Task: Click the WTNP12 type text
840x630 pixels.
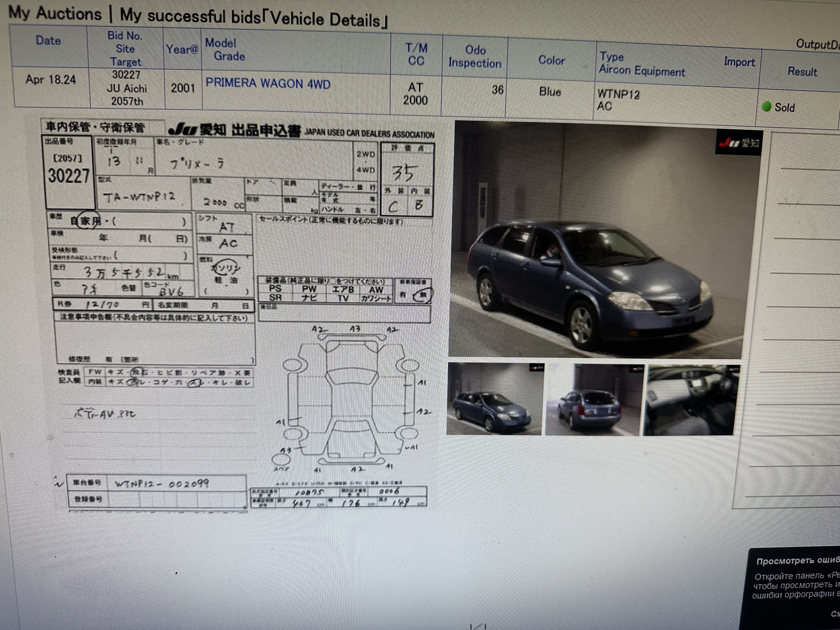Action: (x=619, y=94)
